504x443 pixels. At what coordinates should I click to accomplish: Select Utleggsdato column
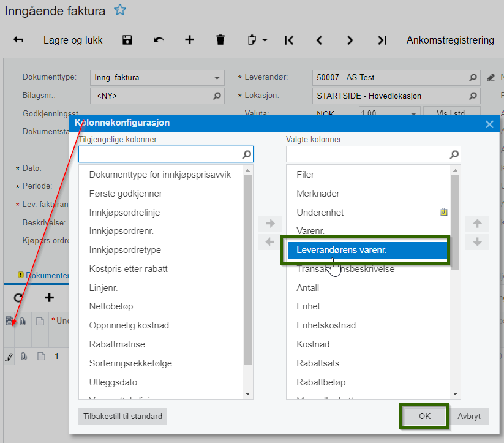pyautogui.click(x=113, y=382)
